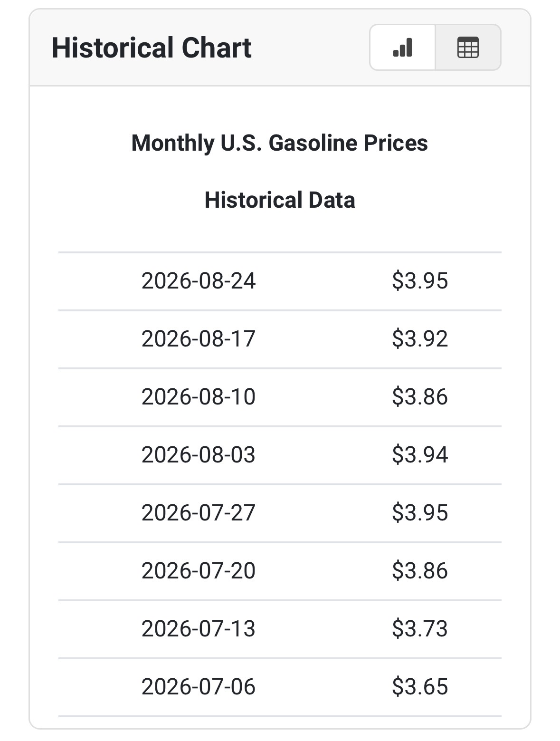Select the 2026-07-27 date cell

tap(199, 513)
